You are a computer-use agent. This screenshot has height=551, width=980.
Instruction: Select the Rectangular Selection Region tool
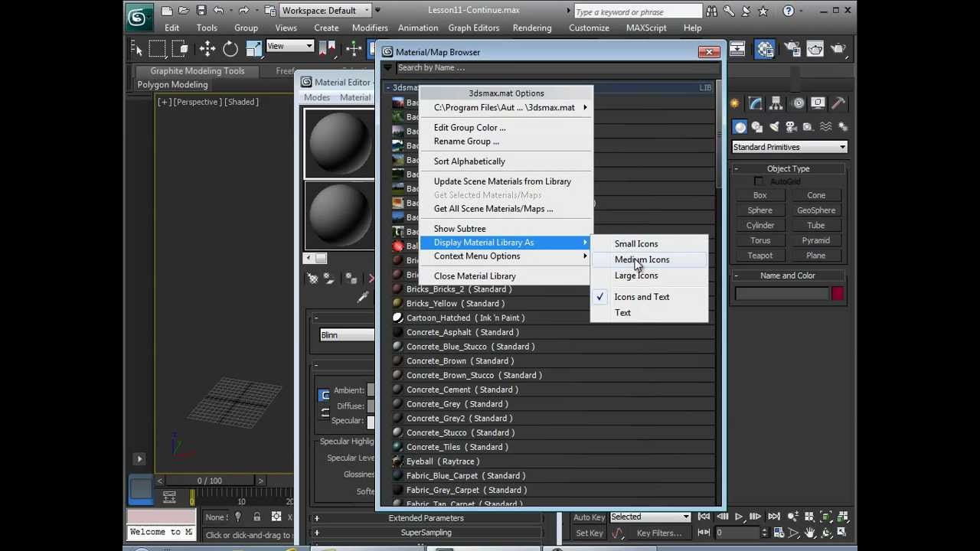point(157,49)
